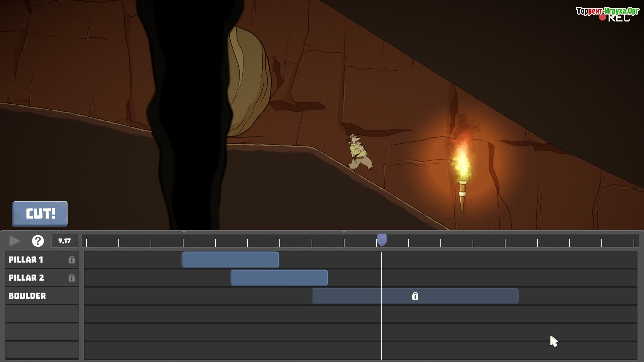The height and width of the screenshot is (362, 644).
Task: Click the 9,17 time display field
Action: [64, 241]
